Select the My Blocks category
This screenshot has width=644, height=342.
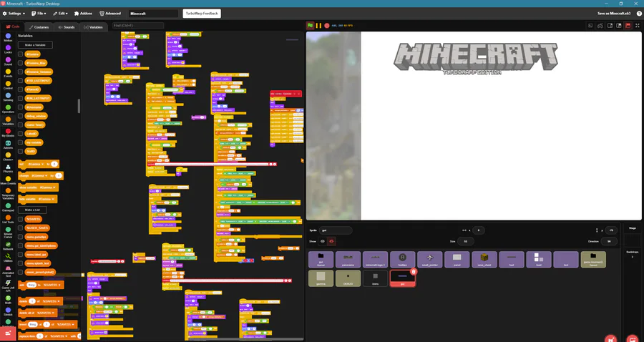8,132
